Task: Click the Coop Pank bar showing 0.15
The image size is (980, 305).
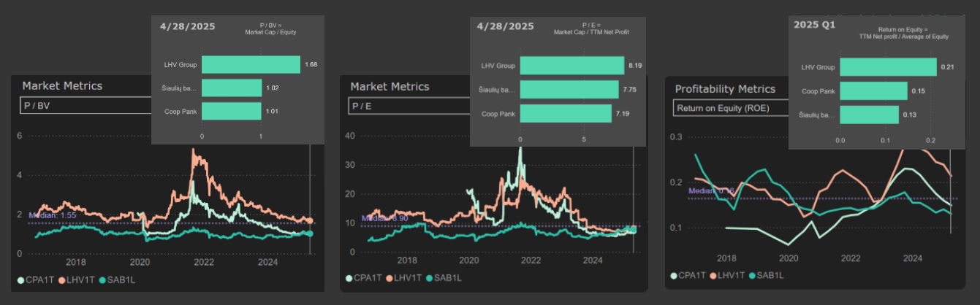Action: coord(873,91)
